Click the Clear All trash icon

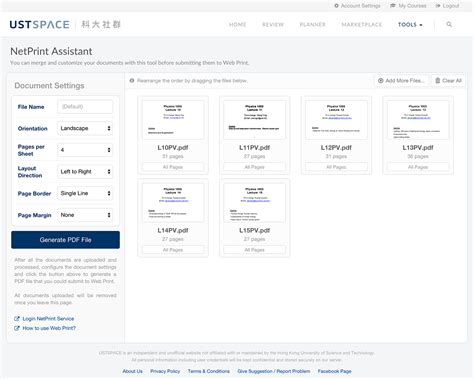pyautogui.click(x=438, y=81)
